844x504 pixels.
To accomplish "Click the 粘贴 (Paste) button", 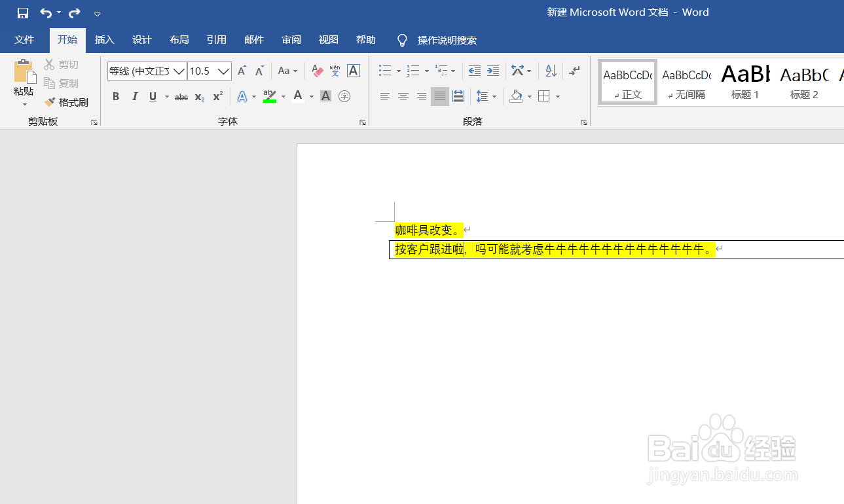I will click(24, 77).
